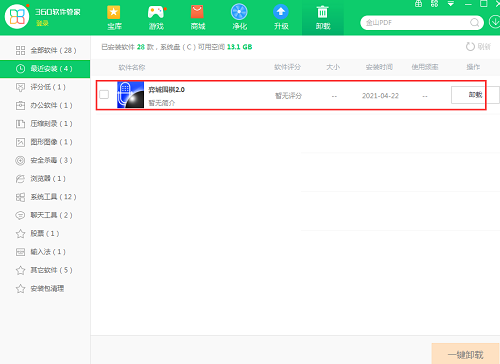Open the 商城 shopping bag icon
This screenshot has width=500, height=364.
[x=198, y=17]
